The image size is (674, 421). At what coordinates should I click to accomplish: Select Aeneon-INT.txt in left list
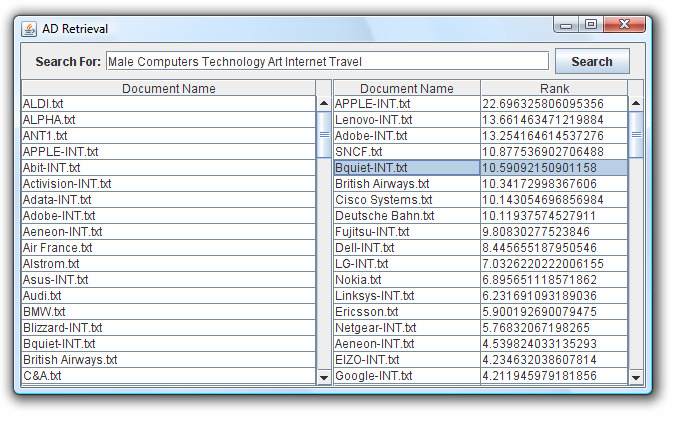pyautogui.click(x=168, y=231)
